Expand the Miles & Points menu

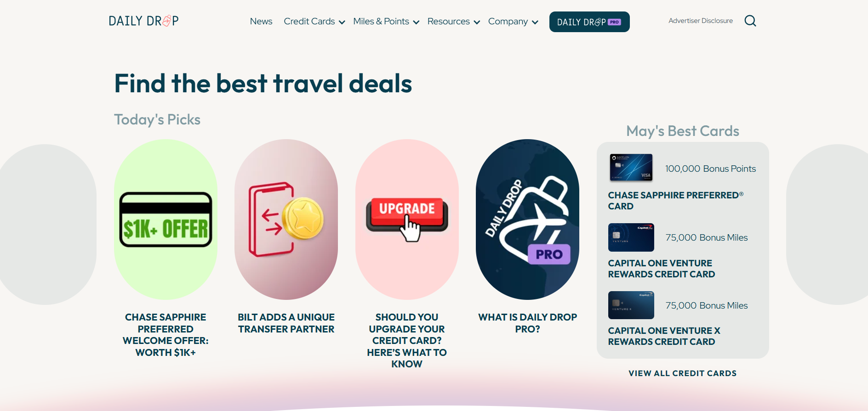(x=386, y=22)
